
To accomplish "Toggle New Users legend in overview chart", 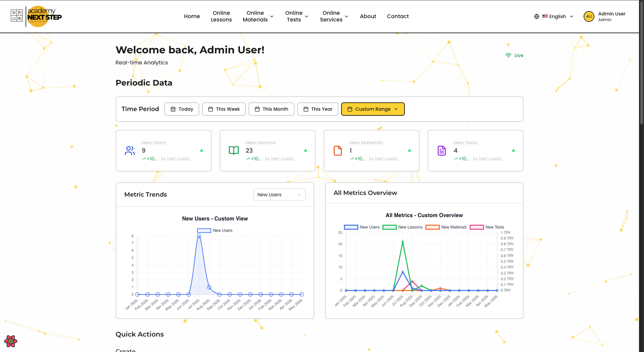I will coord(362,227).
